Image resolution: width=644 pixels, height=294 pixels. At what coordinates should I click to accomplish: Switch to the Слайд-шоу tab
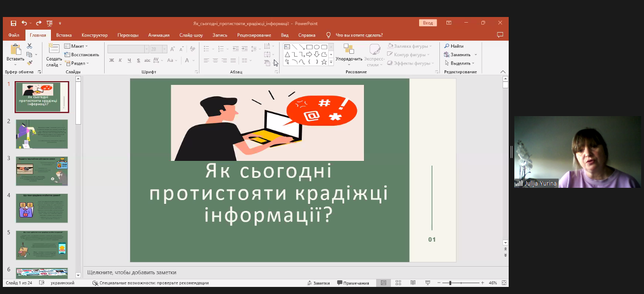click(x=191, y=35)
